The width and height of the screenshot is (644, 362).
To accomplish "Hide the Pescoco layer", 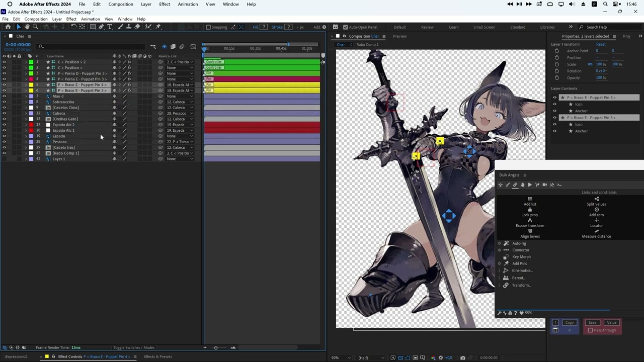I will [x=4, y=142].
